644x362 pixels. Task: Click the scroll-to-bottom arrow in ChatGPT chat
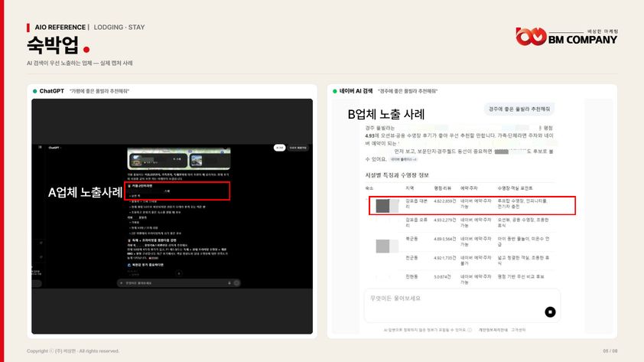click(x=179, y=273)
